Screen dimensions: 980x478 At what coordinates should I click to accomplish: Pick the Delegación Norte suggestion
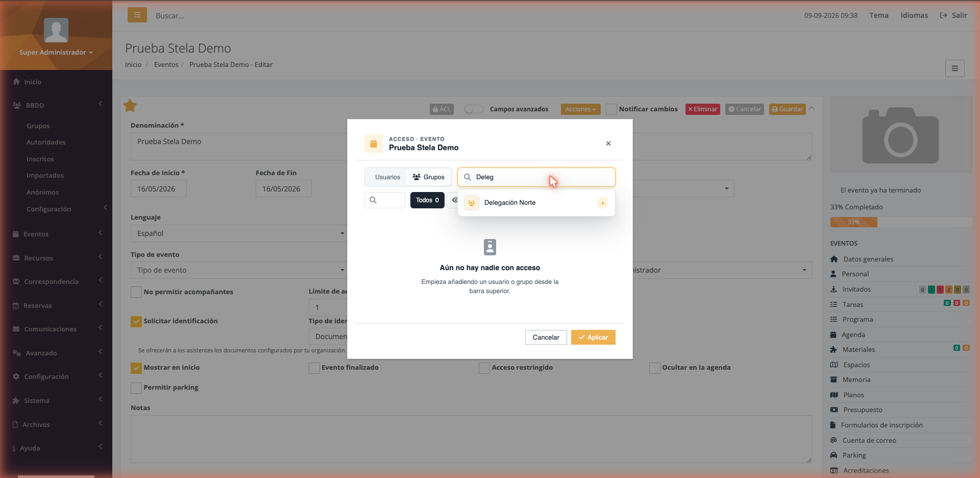pyautogui.click(x=536, y=203)
